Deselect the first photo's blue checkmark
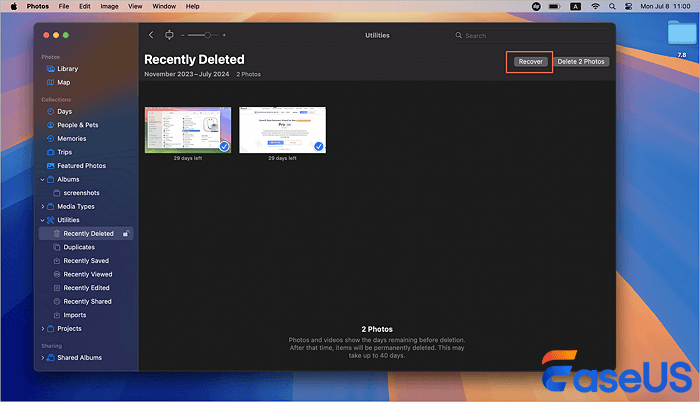Viewport: 700px width, 402px height. point(224,147)
